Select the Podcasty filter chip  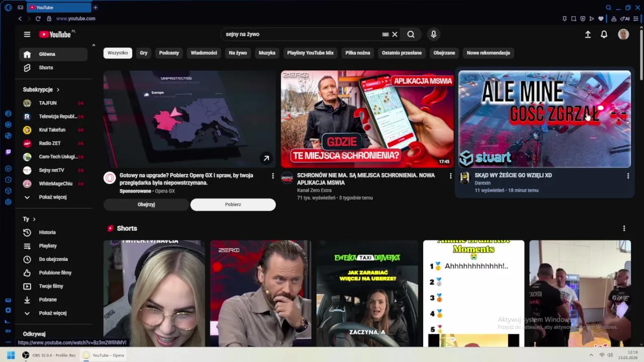point(169,53)
